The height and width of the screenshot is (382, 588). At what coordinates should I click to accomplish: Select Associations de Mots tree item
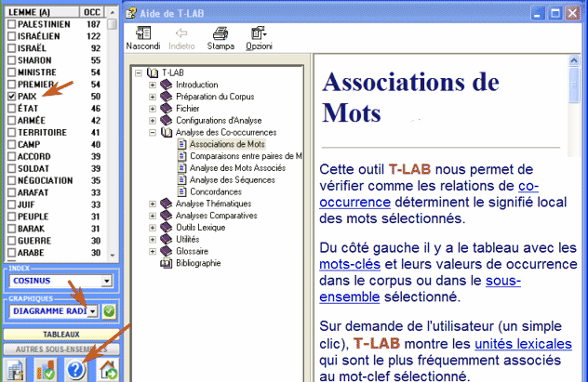(227, 144)
